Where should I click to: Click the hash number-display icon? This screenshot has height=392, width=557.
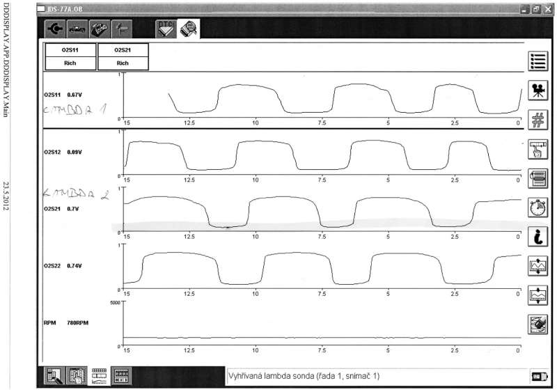click(538, 120)
